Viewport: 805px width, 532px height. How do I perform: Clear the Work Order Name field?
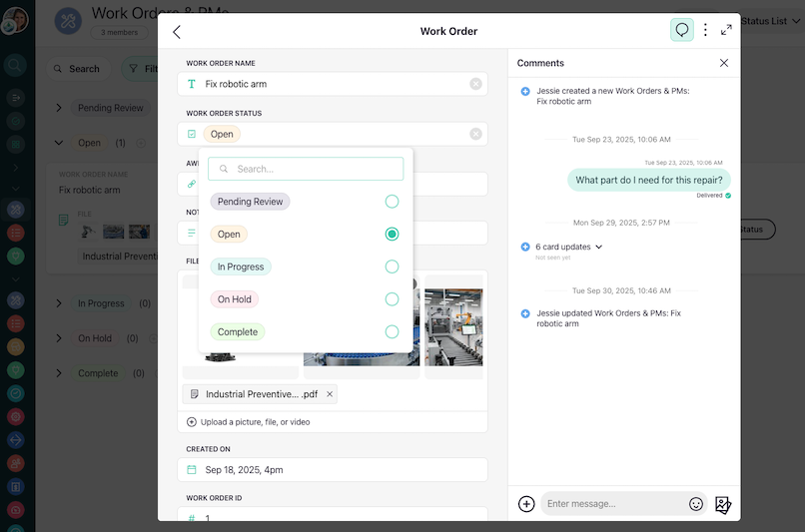pos(475,84)
